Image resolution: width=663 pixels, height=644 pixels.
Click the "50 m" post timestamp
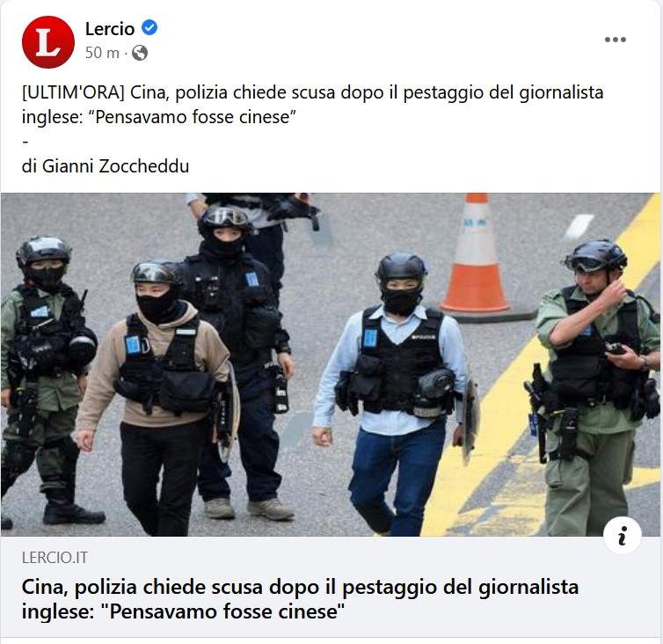(102, 54)
